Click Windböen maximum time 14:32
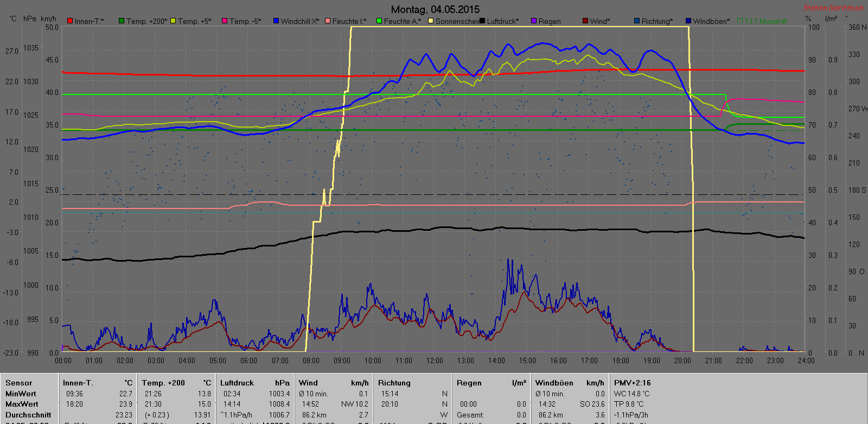The image size is (868, 424). click(x=547, y=404)
